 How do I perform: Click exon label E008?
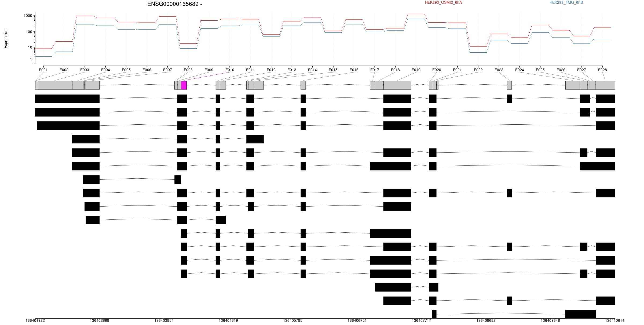coord(188,70)
